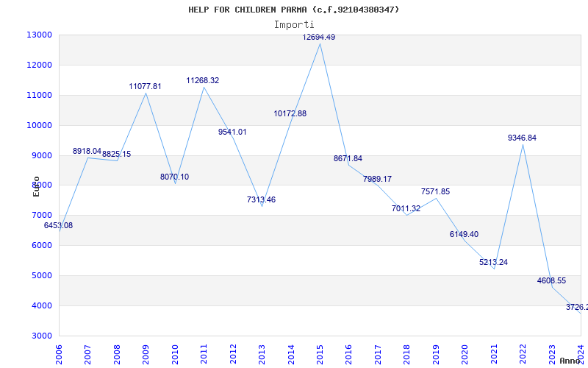Click the peak data label 12694.49
Image resolution: width=588 pixels, height=368 pixels.
[x=319, y=38]
